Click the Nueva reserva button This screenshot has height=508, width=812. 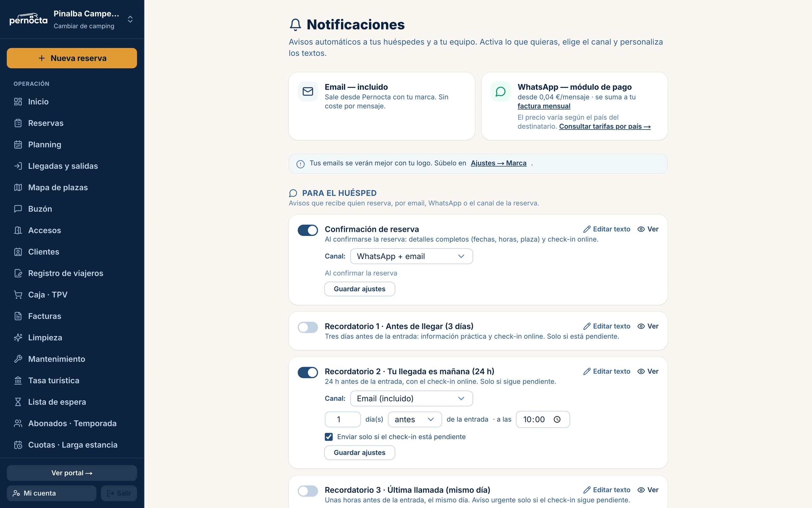pyautogui.click(x=72, y=58)
